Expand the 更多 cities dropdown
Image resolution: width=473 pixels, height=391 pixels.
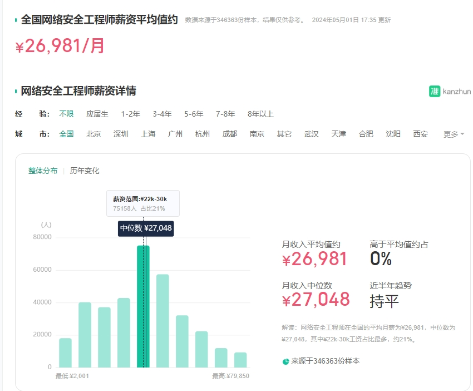coord(453,134)
